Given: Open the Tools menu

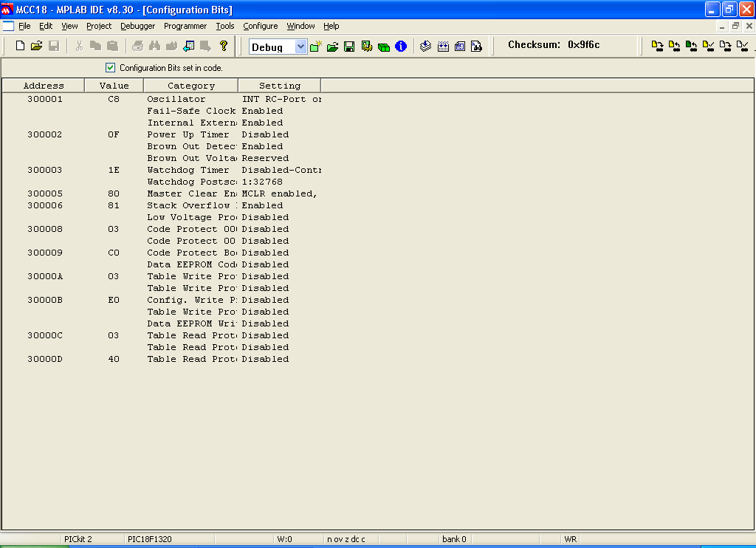Looking at the screenshot, I should 224,26.
